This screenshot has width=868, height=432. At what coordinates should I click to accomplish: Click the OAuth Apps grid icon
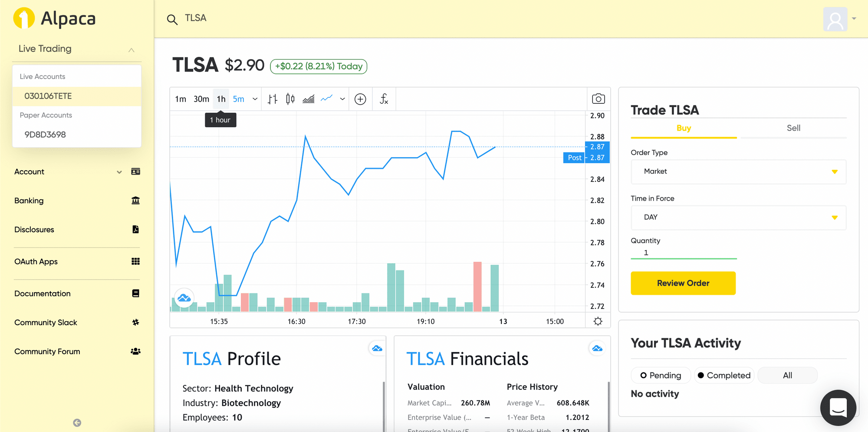(135, 261)
